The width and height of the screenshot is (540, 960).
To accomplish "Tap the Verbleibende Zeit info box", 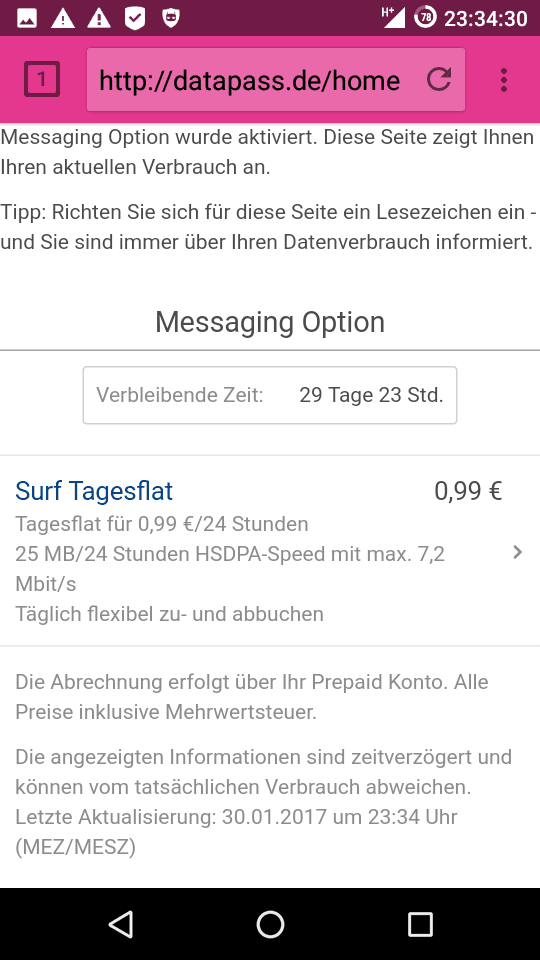I will (x=270, y=395).
